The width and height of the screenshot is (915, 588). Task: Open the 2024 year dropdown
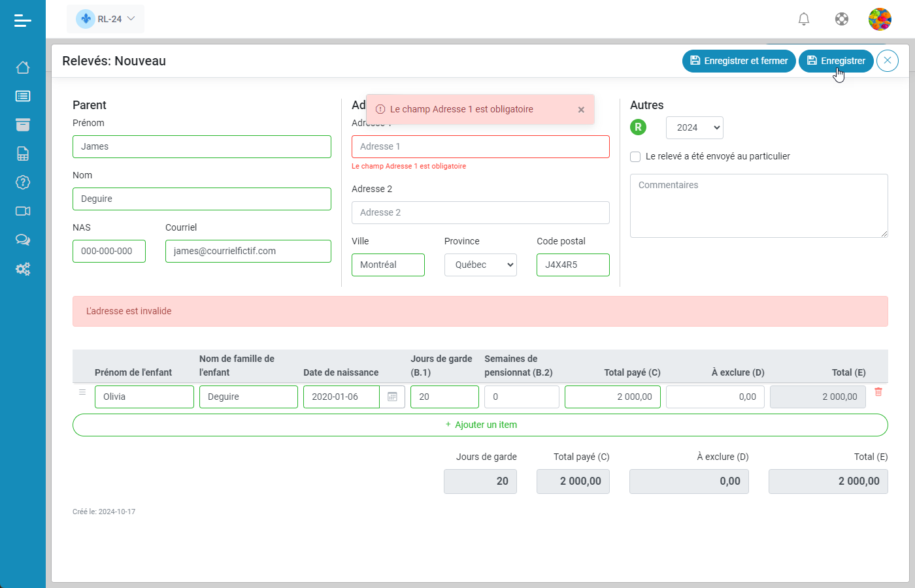coord(694,127)
